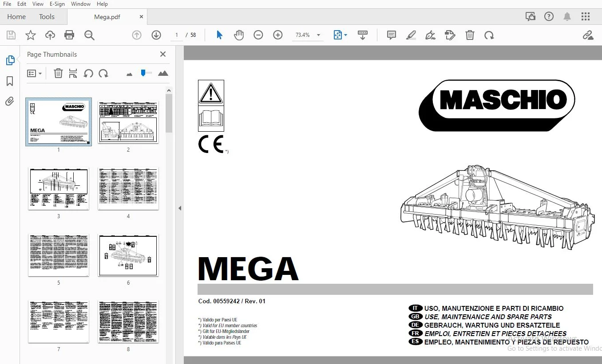Switch to the Tools tab

(x=47, y=17)
